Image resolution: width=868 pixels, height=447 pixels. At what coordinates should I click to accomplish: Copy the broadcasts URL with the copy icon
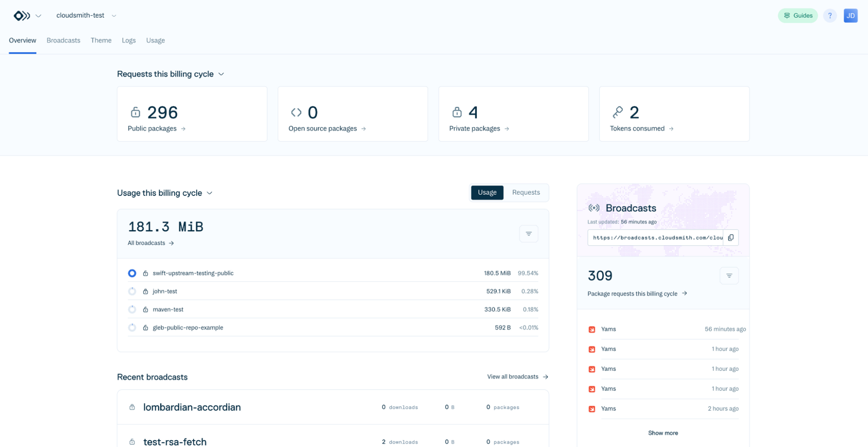pos(731,238)
